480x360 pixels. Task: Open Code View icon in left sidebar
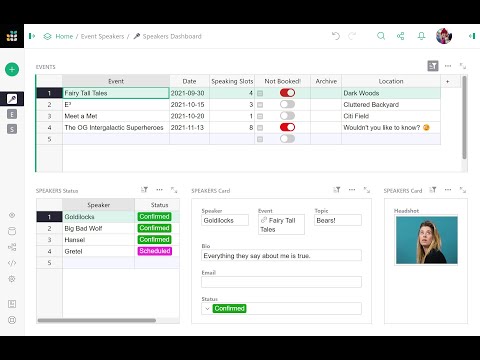click(12, 263)
